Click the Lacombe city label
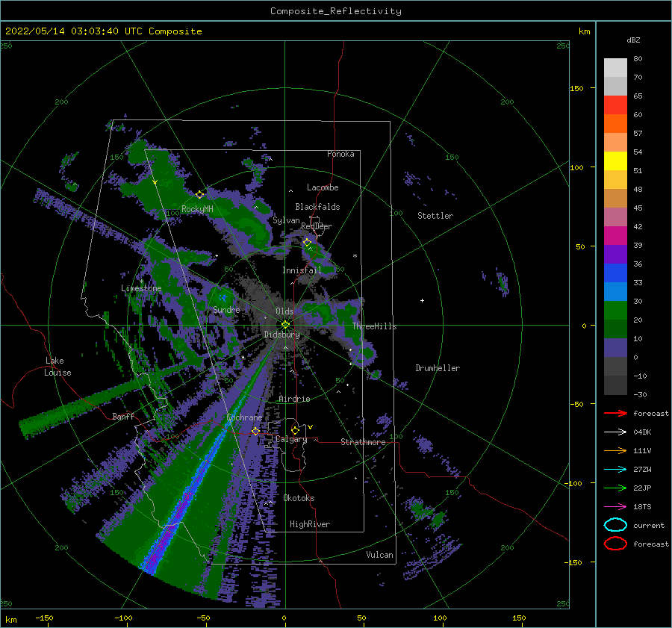672x628 pixels. tap(323, 187)
